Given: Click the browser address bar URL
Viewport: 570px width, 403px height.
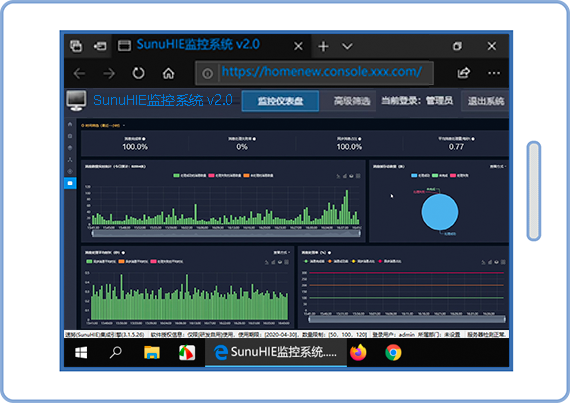Looking at the screenshot, I should [322, 72].
